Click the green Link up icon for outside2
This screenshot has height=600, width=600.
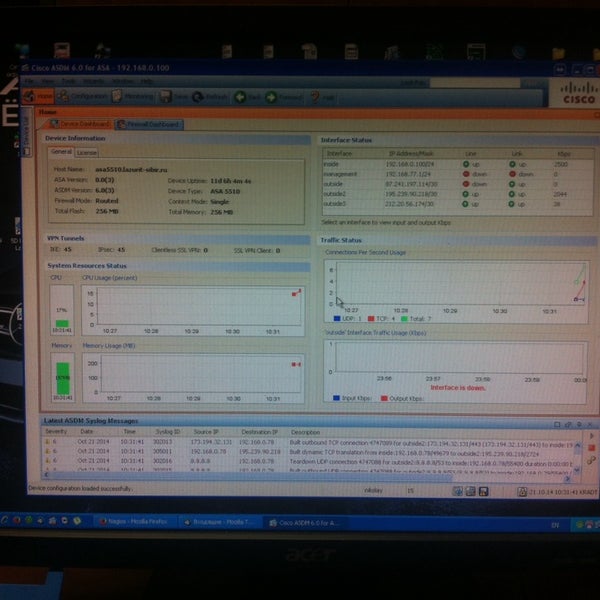point(512,194)
